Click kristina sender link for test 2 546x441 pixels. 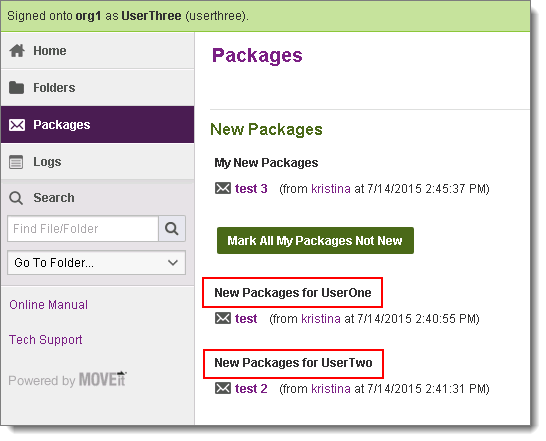click(x=331, y=388)
